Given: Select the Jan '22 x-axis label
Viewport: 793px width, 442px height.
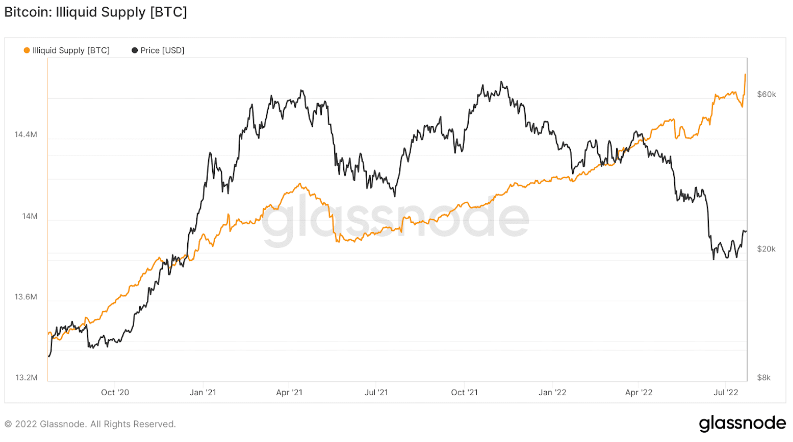Looking at the screenshot, I should point(553,392).
